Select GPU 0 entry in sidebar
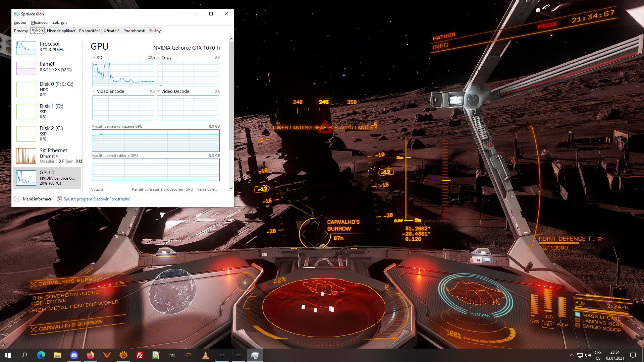 click(x=47, y=178)
